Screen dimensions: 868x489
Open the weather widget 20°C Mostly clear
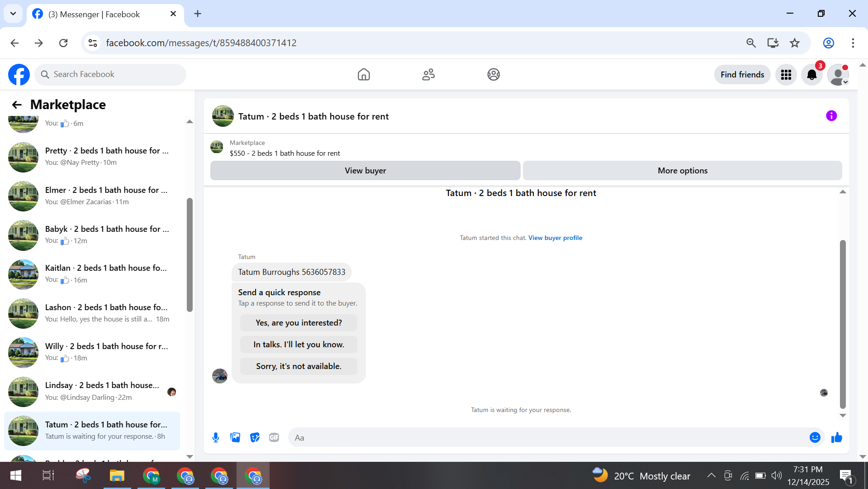[x=642, y=476]
